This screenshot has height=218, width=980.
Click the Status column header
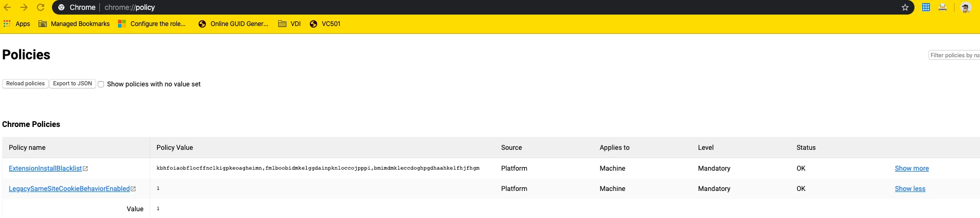tap(806, 148)
